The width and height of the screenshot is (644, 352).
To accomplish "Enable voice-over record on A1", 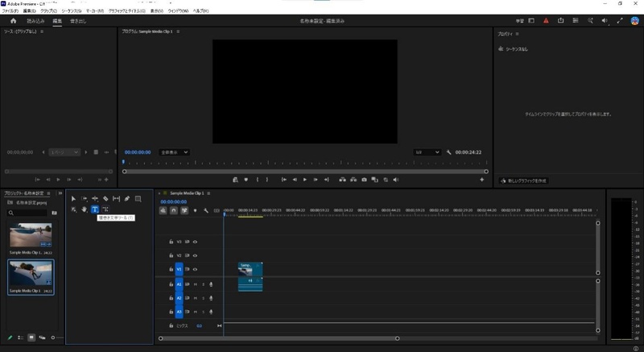I will [x=211, y=284].
